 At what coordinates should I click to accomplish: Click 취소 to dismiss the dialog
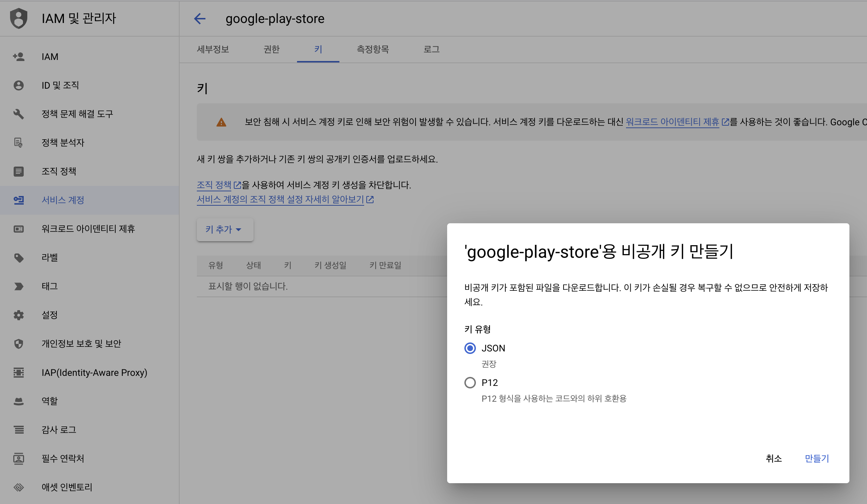point(774,458)
